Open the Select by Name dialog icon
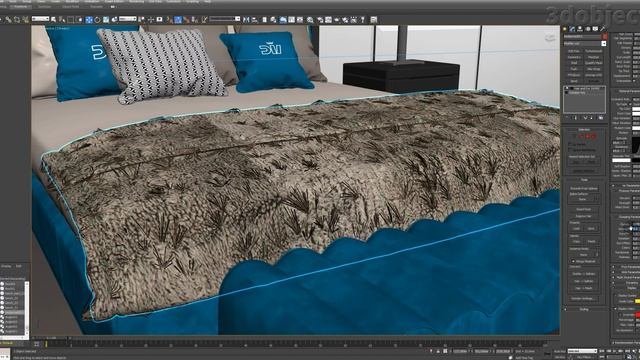 pos(62,19)
